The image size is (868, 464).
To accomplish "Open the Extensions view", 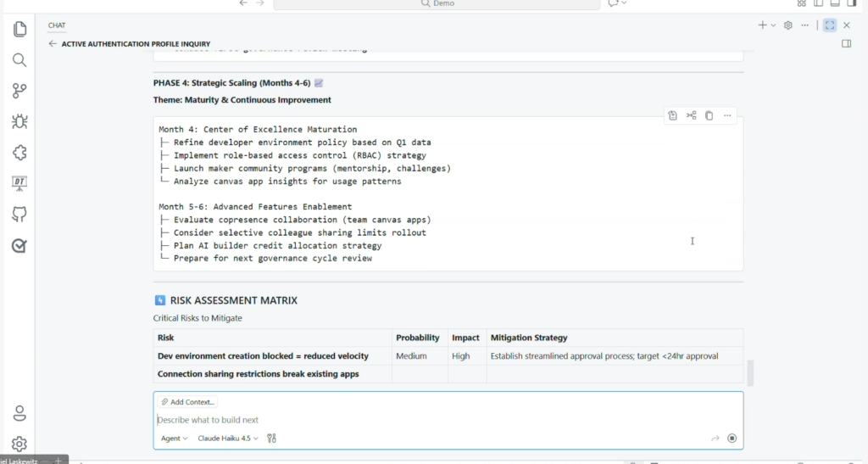I will pyautogui.click(x=19, y=153).
